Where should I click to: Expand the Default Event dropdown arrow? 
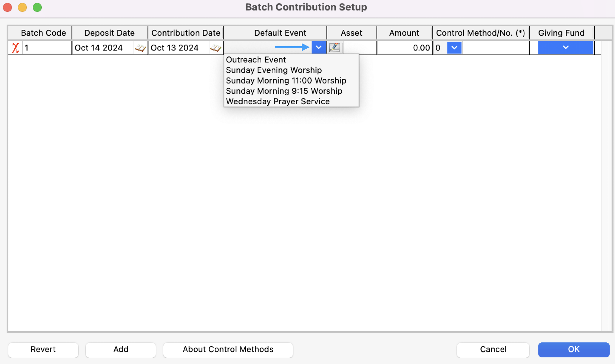pyautogui.click(x=319, y=47)
